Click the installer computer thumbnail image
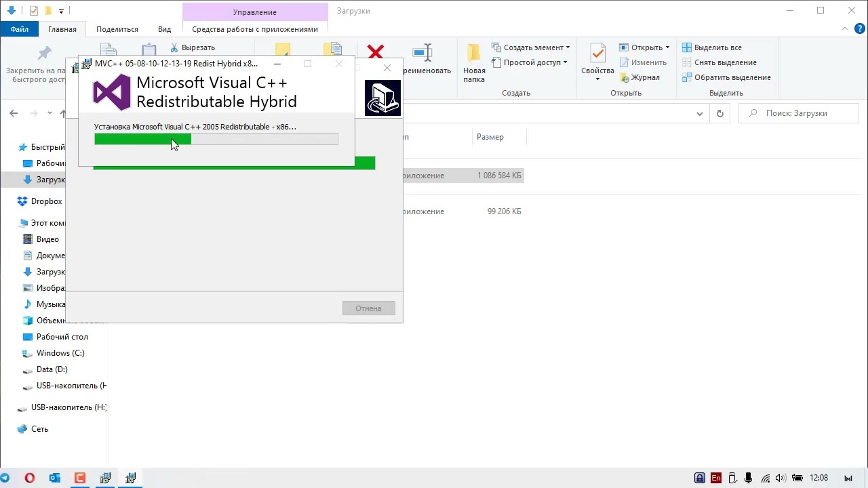The image size is (868, 488). [x=382, y=98]
